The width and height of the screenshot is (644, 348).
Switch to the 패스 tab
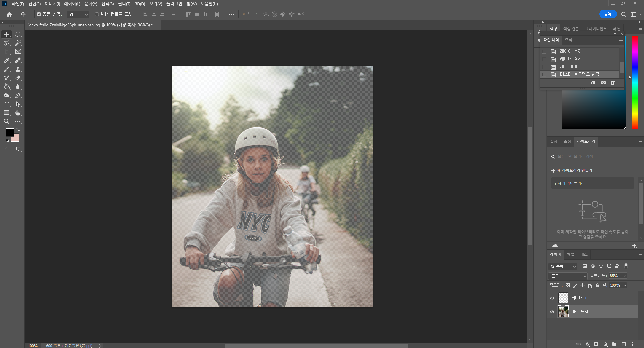click(x=584, y=255)
